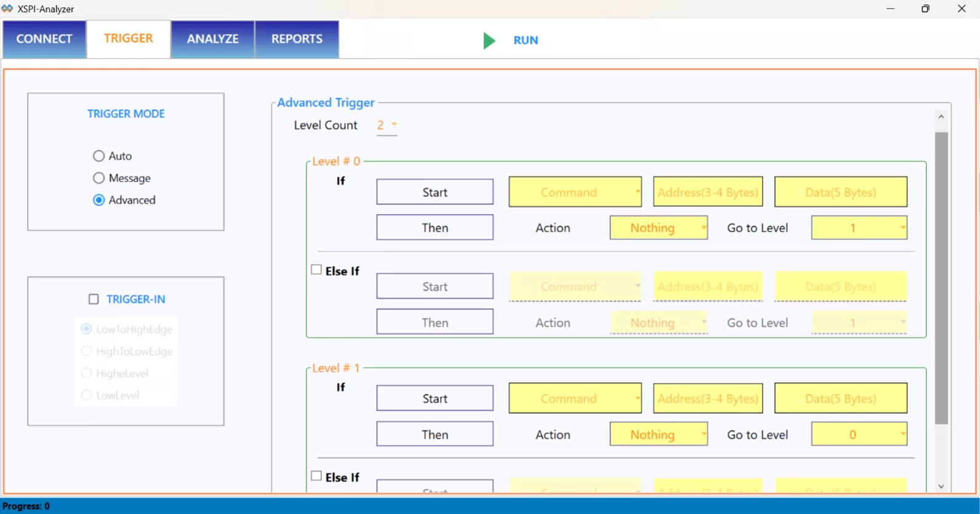Select the Message trigger mode
Screen dimensions: 980x514
pyautogui.click(x=98, y=178)
